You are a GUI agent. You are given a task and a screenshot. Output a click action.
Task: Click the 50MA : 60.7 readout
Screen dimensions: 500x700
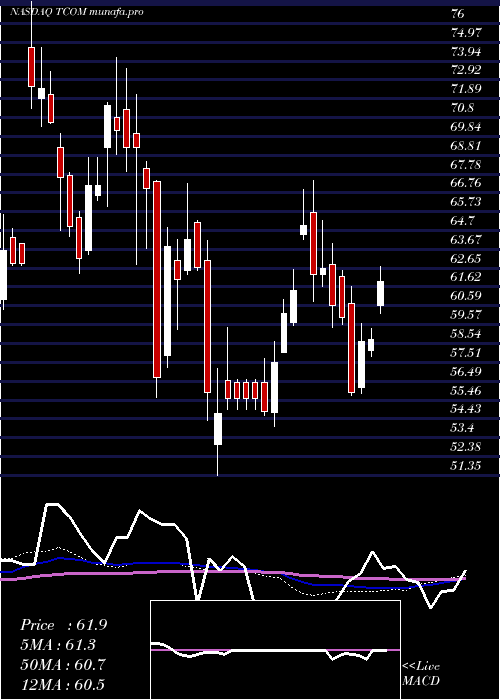[x=63, y=665]
